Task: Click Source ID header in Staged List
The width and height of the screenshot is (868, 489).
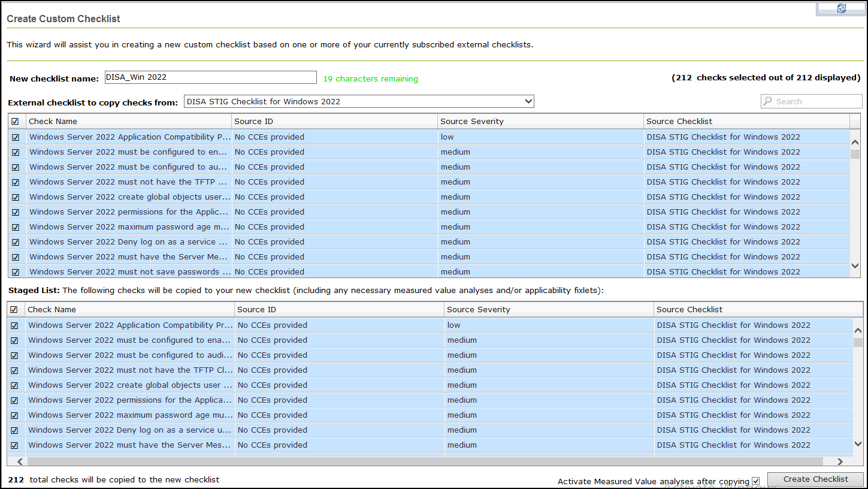Action: point(256,310)
